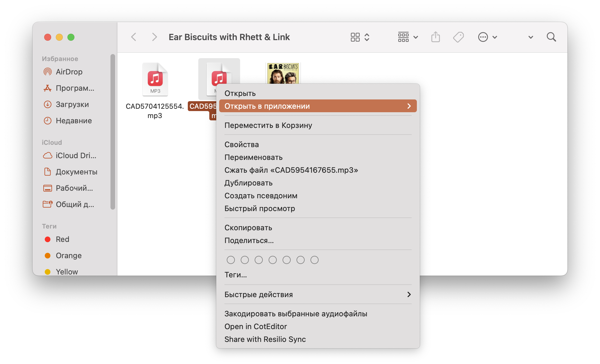Select the Red tag in sidebar
Image resolution: width=600 pixels, height=364 pixels.
62,239
